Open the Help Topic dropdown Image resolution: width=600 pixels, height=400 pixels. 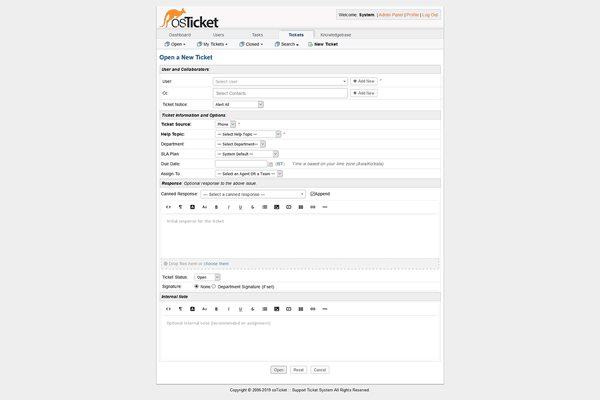[x=248, y=134]
